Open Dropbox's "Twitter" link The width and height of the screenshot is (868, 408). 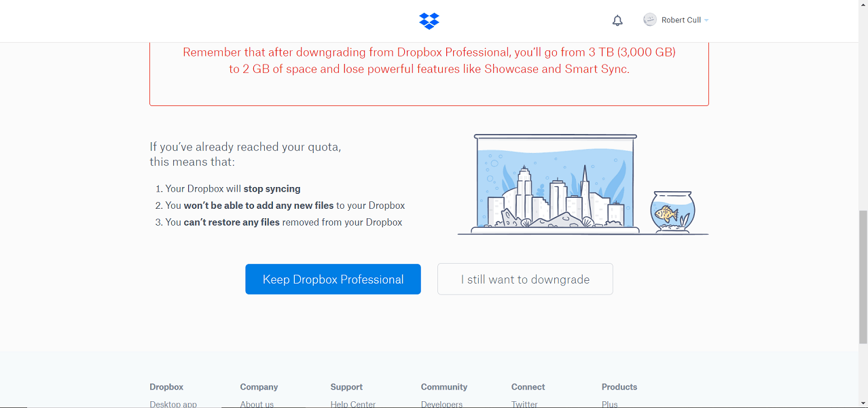pyautogui.click(x=524, y=403)
